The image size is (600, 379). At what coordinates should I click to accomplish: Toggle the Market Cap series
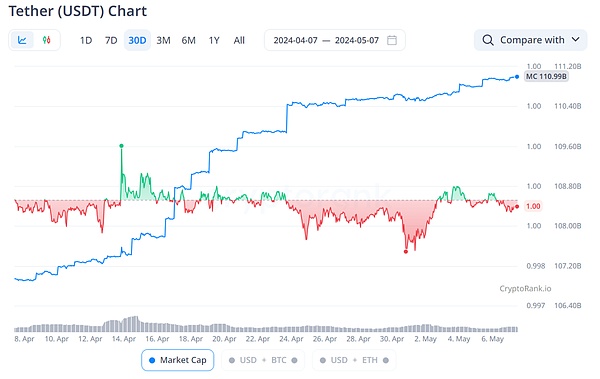click(x=178, y=360)
